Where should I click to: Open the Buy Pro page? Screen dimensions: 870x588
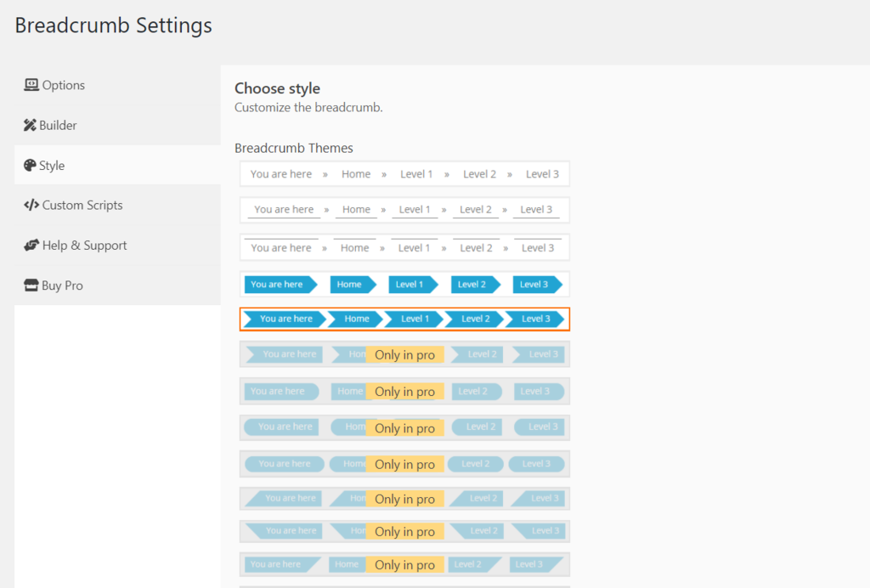point(60,285)
